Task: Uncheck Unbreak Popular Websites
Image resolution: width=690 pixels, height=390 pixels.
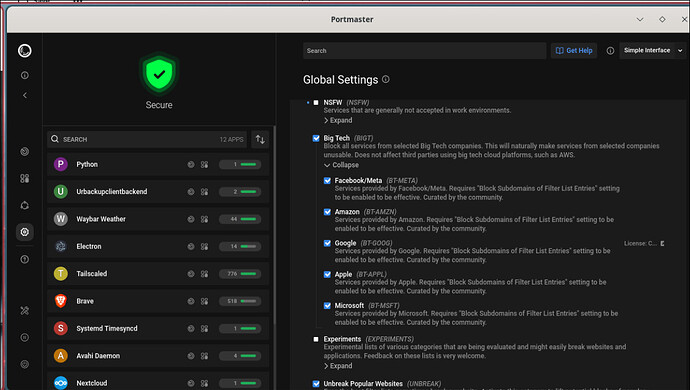Action: click(x=316, y=384)
